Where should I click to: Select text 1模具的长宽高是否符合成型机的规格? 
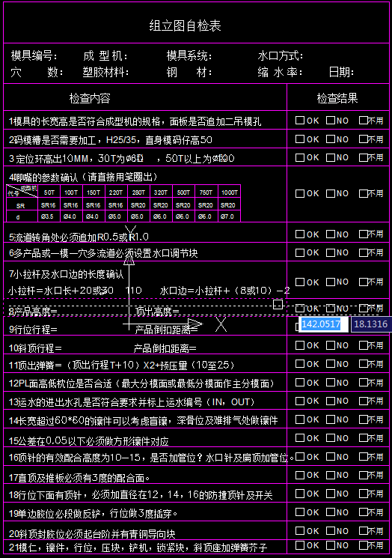[x=85, y=121]
